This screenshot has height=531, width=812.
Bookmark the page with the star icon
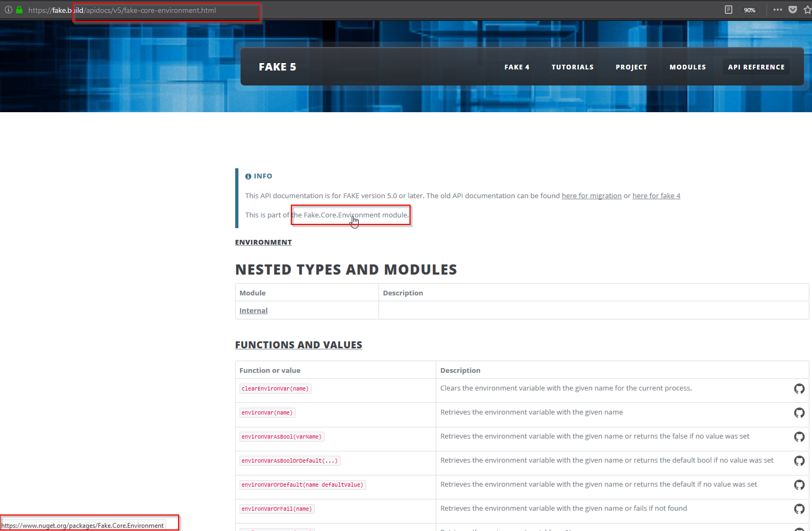pos(807,10)
